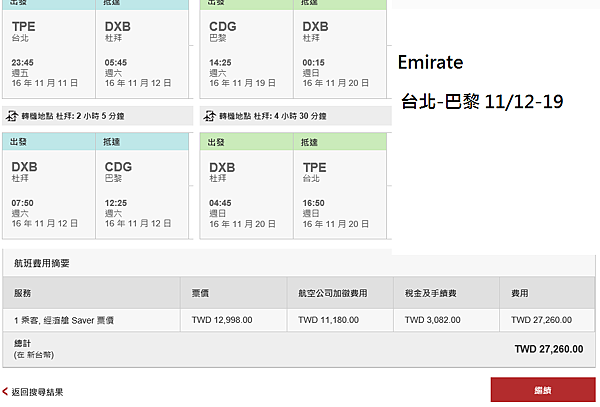Click the transfer icon beside 杜拜: 2 小時 5 分鐘

point(12,116)
